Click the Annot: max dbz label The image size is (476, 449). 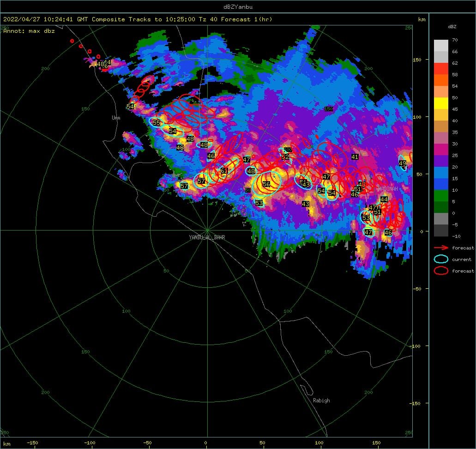pyautogui.click(x=29, y=30)
